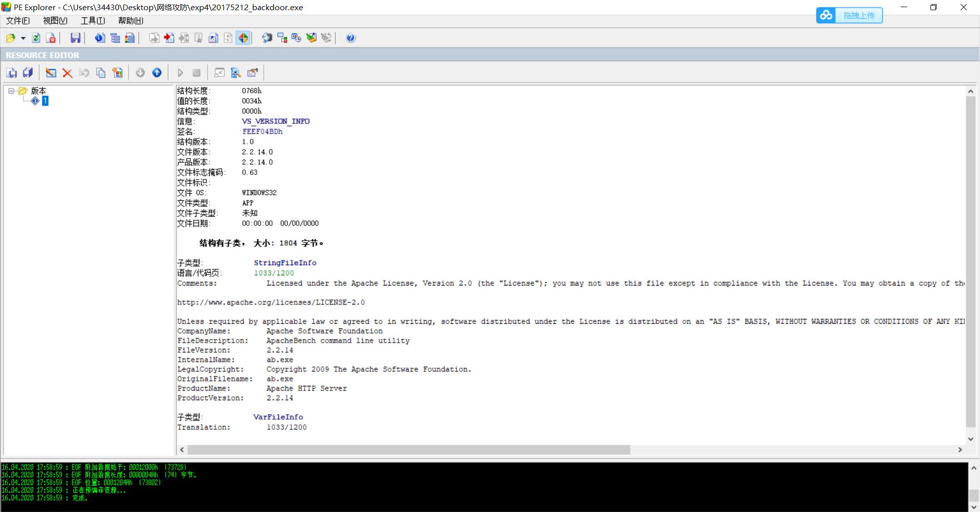
Task: Click the horizontal scrollbar left arrow
Action: coord(182,450)
